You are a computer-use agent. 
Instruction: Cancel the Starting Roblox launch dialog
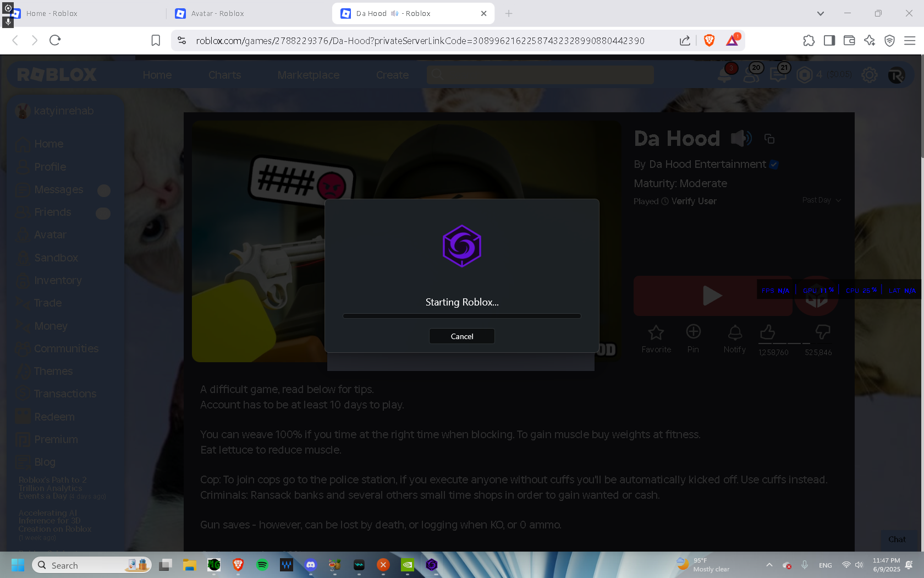click(461, 336)
